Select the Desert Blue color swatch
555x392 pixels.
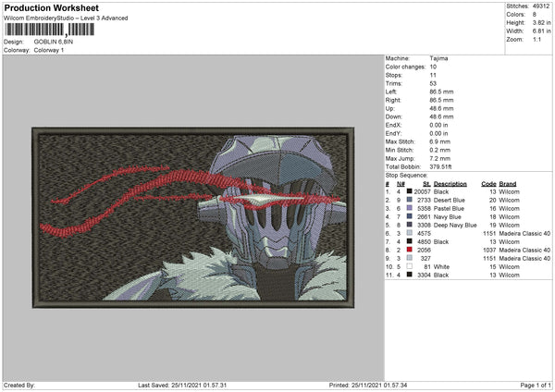[409, 200]
